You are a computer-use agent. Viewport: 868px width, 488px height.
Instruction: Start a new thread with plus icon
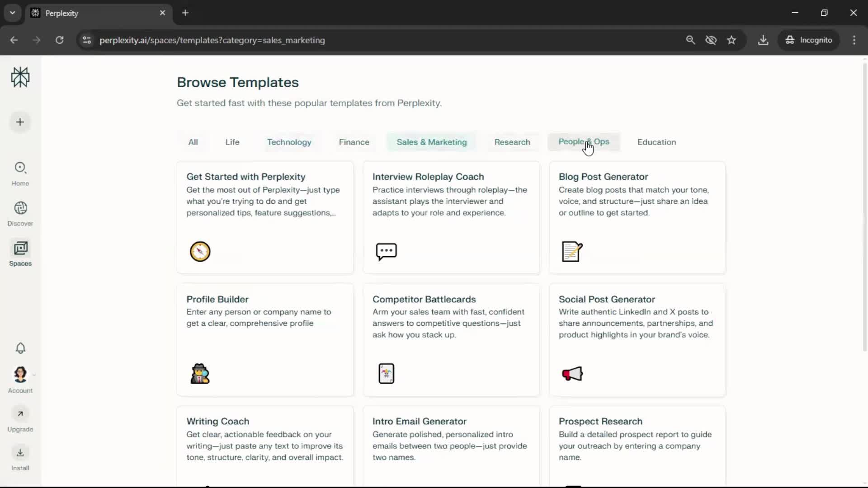coord(20,122)
